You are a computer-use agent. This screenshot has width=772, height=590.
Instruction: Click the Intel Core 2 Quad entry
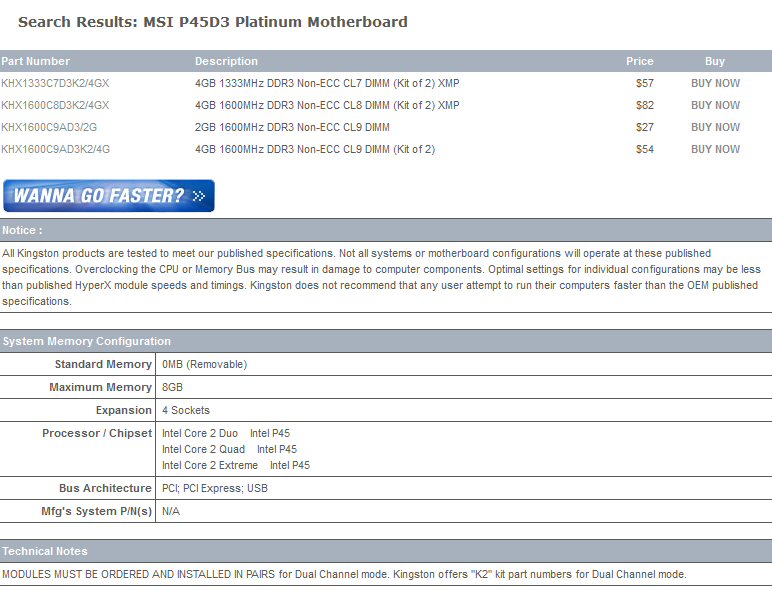(x=229, y=449)
